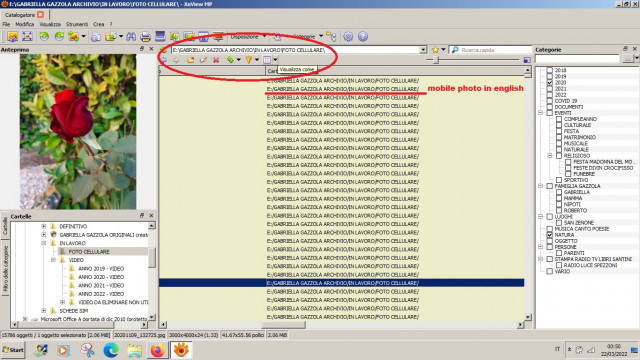Launch Firefox from the taskbar
640x360 pixels.
tap(157, 350)
